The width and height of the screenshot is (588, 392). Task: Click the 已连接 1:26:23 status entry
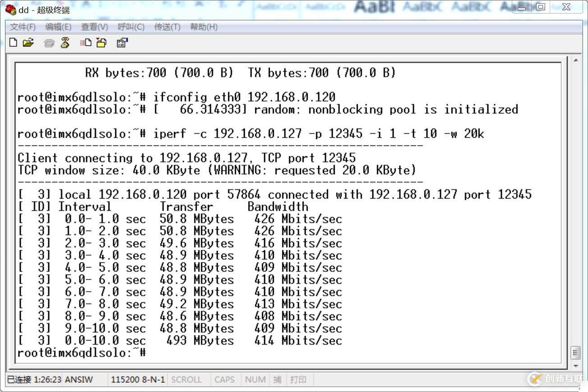[34, 379]
